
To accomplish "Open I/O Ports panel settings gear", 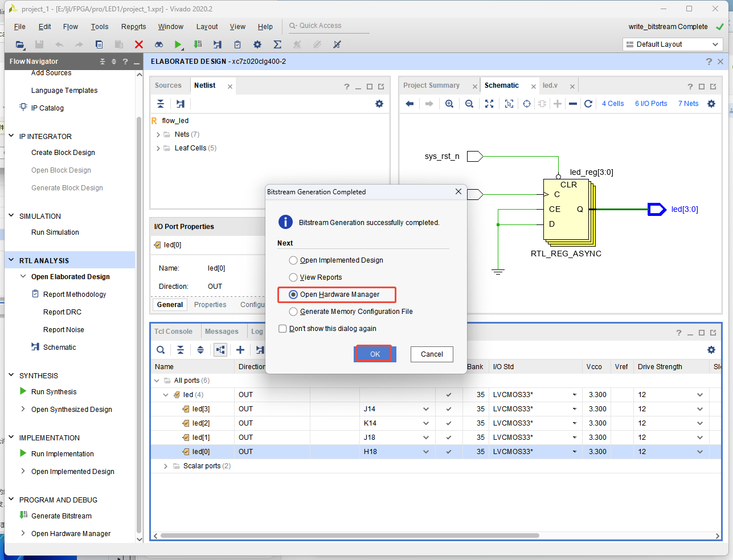I will (711, 350).
